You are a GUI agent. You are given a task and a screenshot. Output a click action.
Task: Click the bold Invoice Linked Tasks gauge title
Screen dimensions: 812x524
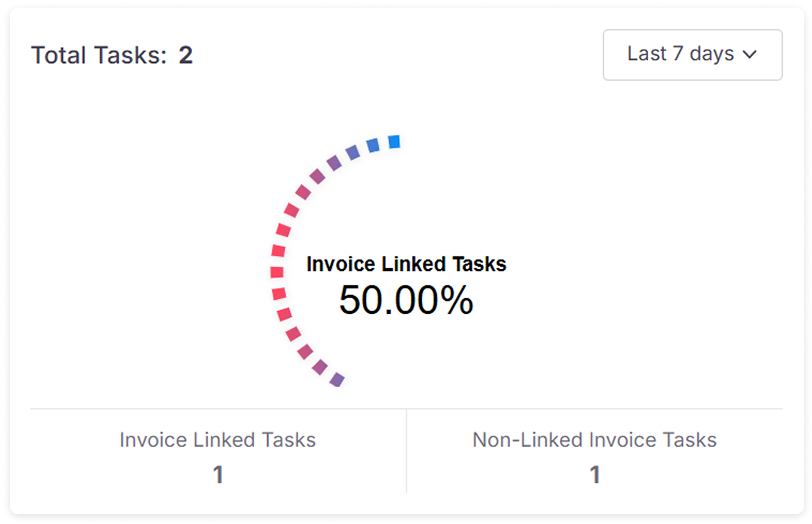click(x=406, y=264)
